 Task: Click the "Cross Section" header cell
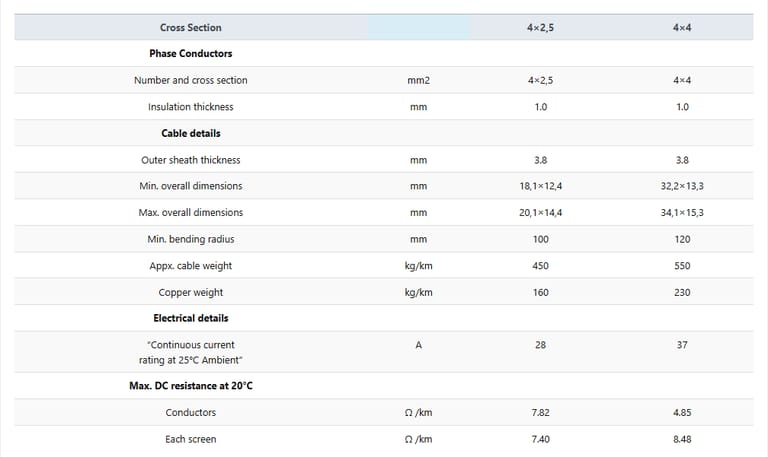[190, 27]
